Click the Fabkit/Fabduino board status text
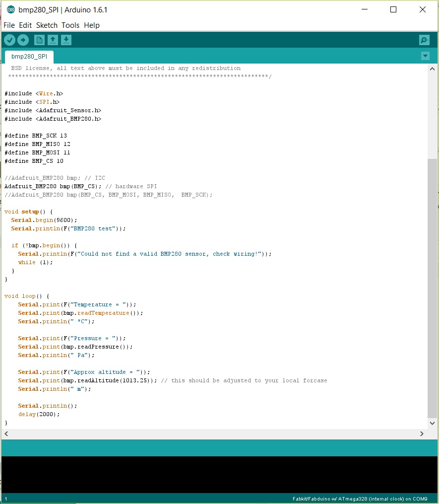This screenshot has width=439, height=504. 360,499
